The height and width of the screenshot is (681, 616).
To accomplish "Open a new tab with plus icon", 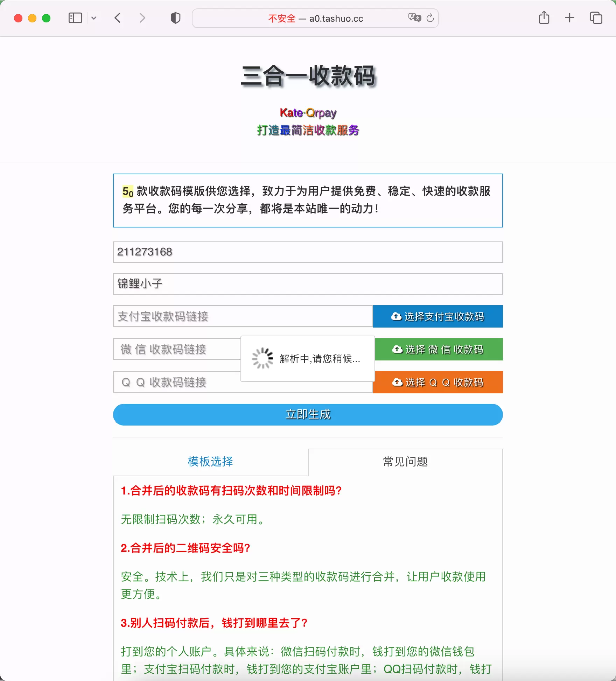I will pos(569,18).
